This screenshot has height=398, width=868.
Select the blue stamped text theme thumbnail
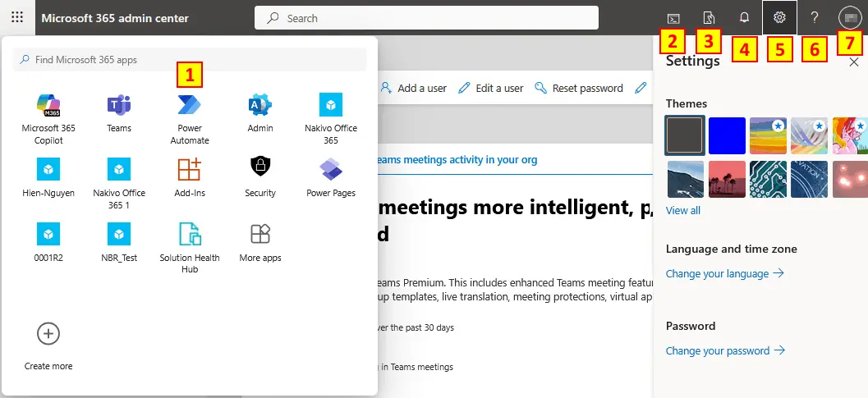point(810,180)
